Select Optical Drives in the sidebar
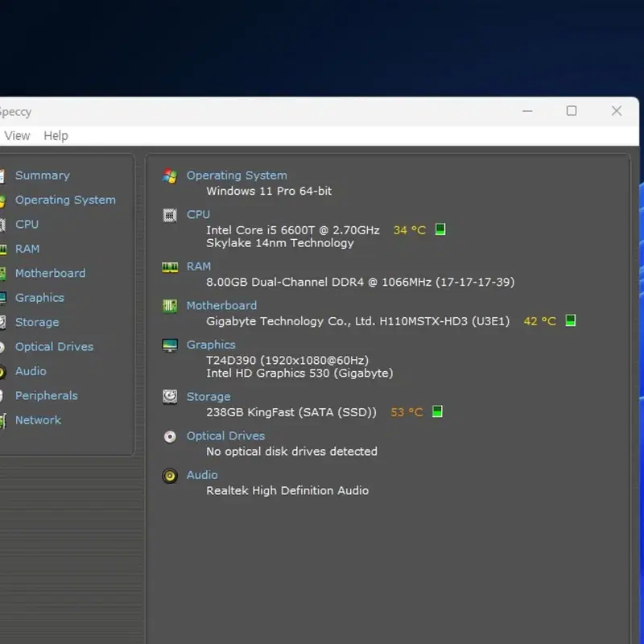This screenshot has width=644, height=644. coord(54,347)
